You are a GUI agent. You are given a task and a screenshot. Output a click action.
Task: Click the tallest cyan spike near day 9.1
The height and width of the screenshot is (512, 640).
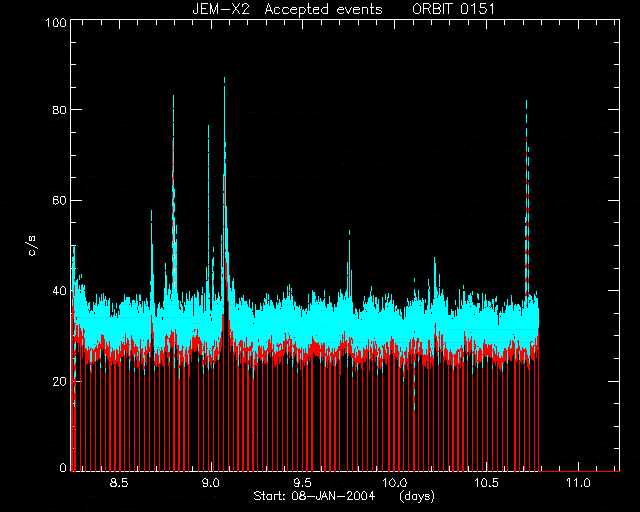(224, 163)
